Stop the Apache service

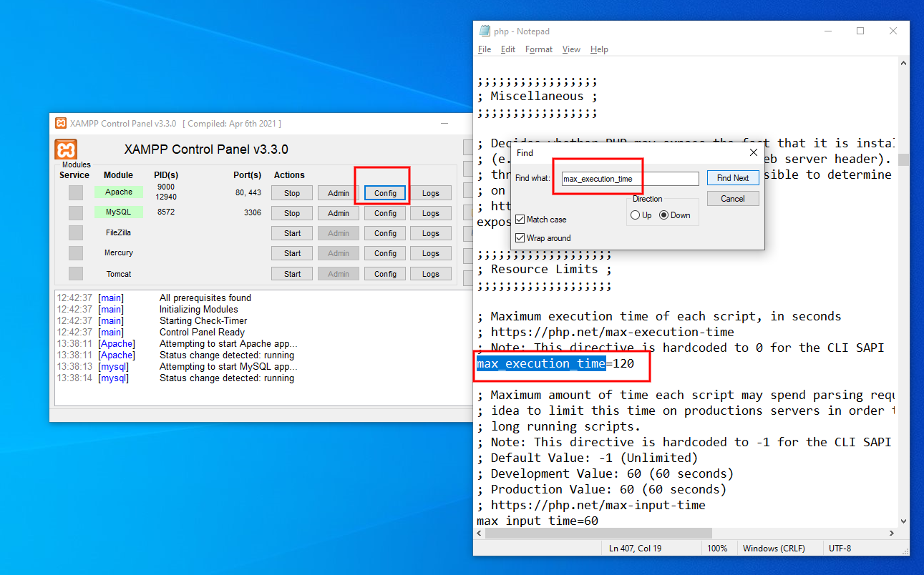pos(291,192)
